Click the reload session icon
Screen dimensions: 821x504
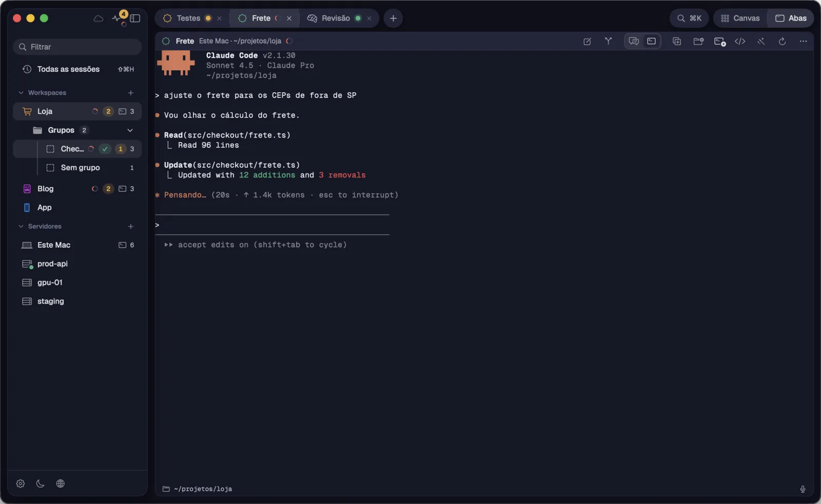click(x=782, y=42)
